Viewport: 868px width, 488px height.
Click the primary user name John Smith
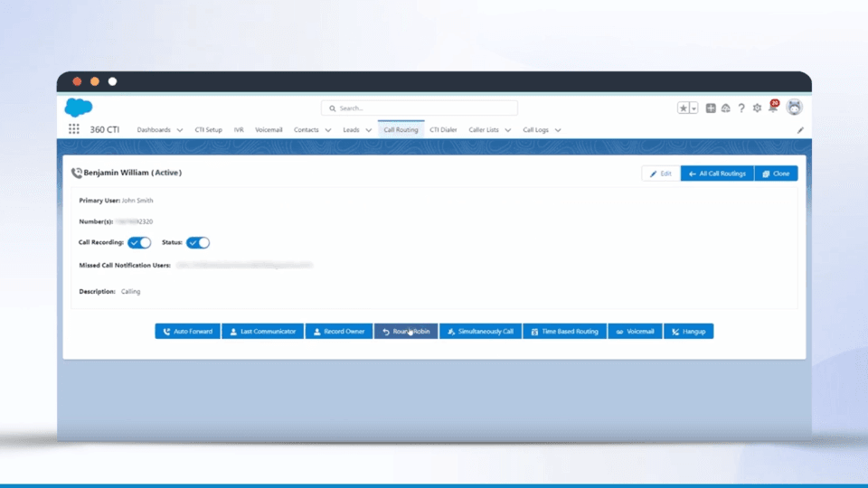137,201
